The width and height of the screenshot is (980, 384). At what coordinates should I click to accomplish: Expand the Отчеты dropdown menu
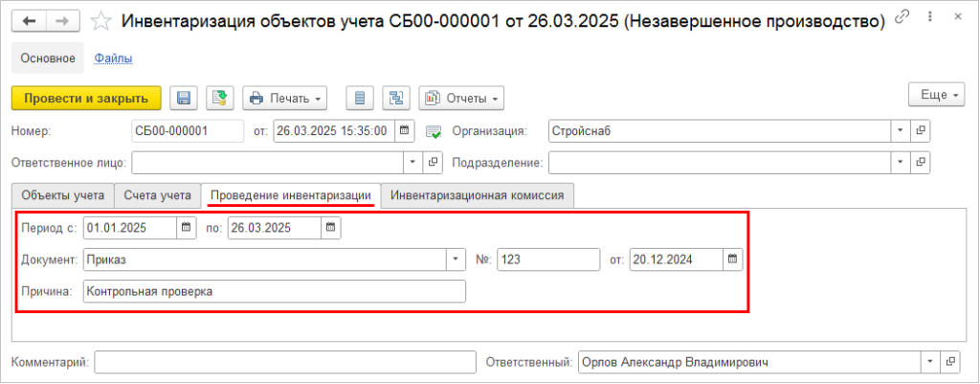pyautogui.click(x=461, y=98)
